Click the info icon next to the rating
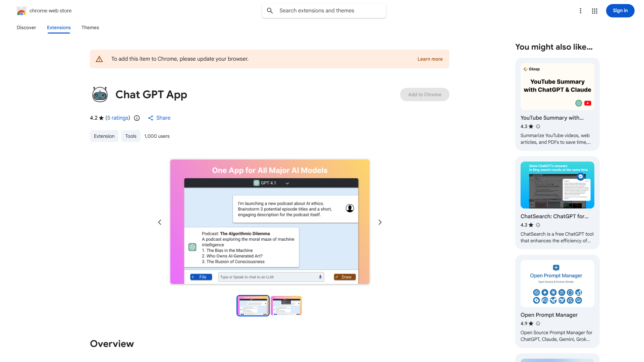The height and width of the screenshot is (362, 644). (137, 118)
